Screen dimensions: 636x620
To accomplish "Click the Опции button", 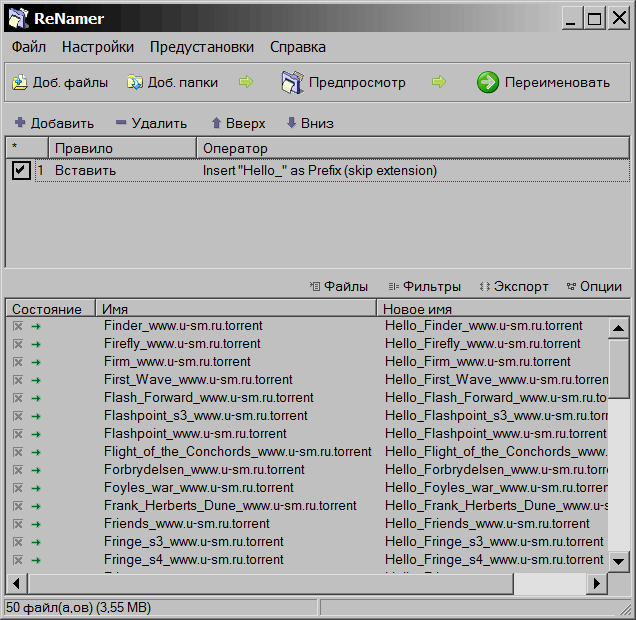I will (594, 286).
